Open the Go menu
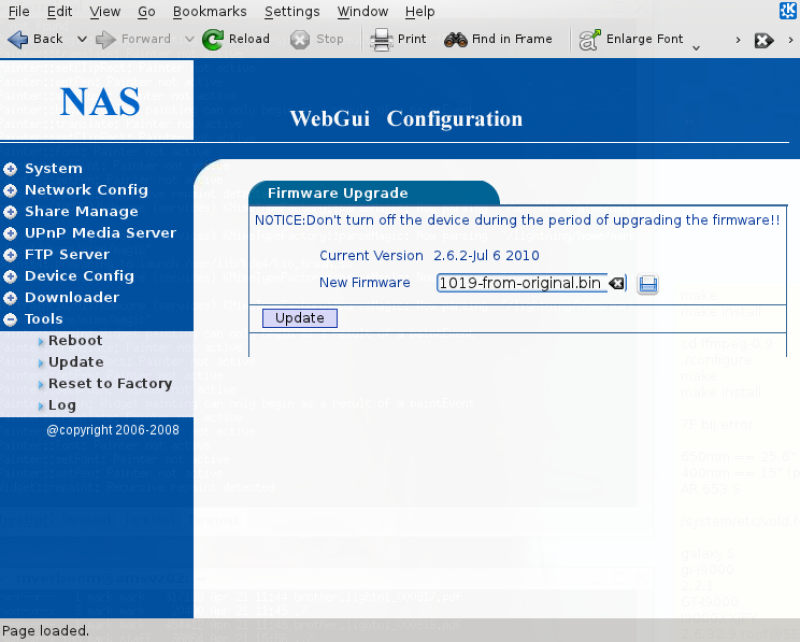The height and width of the screenshot is (642, 800). coord(146,11)
